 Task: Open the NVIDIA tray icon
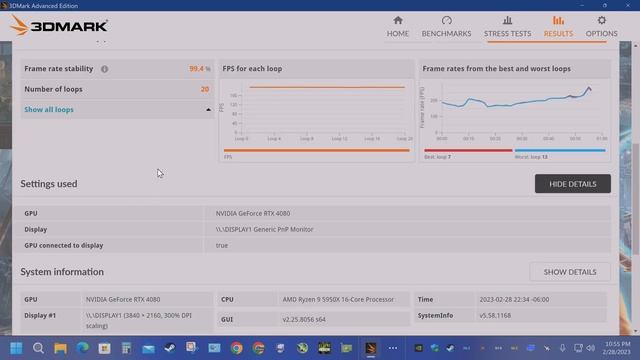tap(419, 348)
